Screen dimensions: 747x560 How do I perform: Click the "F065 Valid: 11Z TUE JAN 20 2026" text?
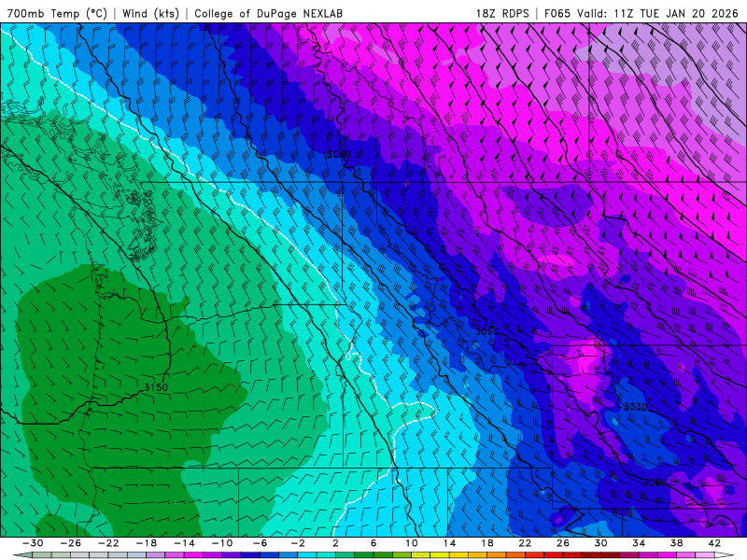click(x=641, y=13)
